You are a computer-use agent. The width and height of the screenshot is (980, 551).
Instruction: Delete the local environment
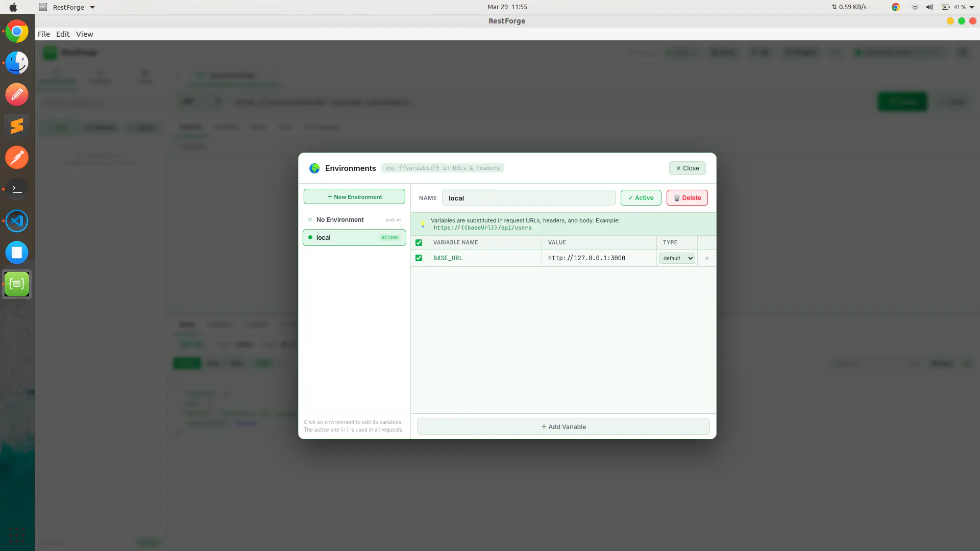click(x=687, y=198)
